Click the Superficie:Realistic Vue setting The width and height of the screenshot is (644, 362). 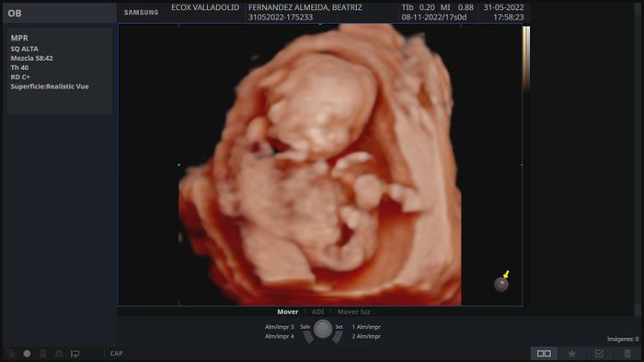coord(50,87)
